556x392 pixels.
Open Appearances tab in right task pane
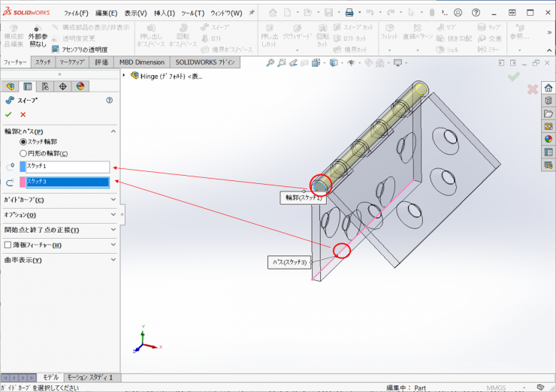(548, 138)
